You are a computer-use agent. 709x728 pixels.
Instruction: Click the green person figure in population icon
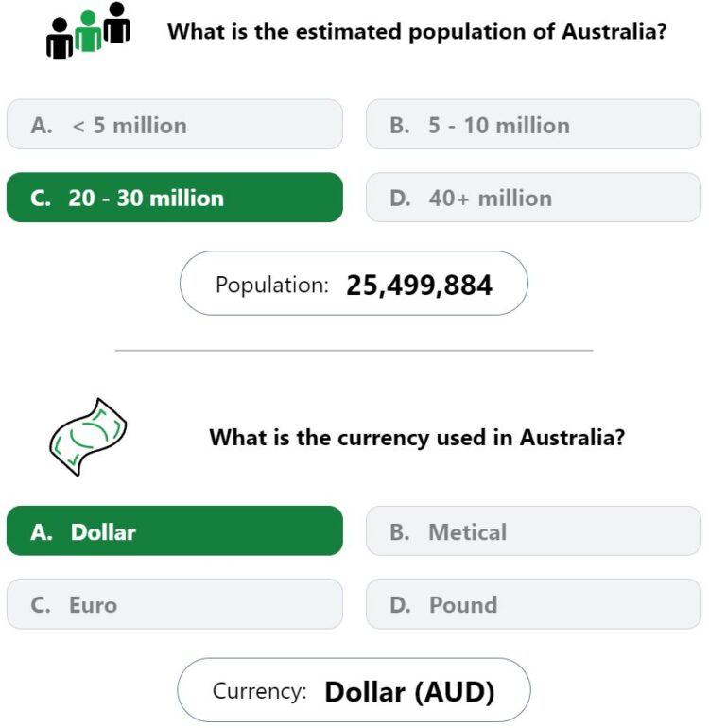point(88,31)
